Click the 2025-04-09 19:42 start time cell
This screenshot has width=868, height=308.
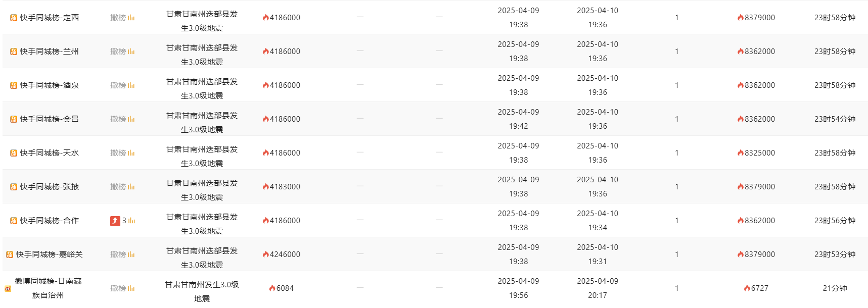[518, 119]
